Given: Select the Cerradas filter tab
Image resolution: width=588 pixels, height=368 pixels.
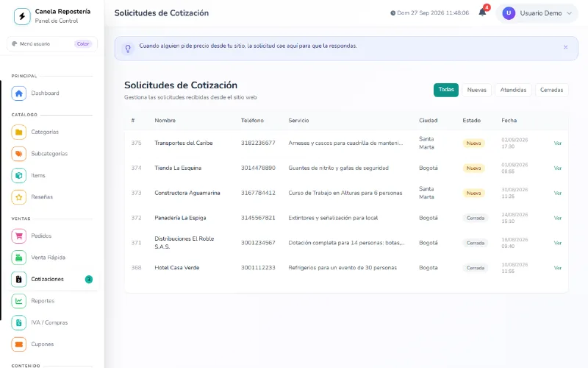Looking at the screenshot, I should 552,90.
